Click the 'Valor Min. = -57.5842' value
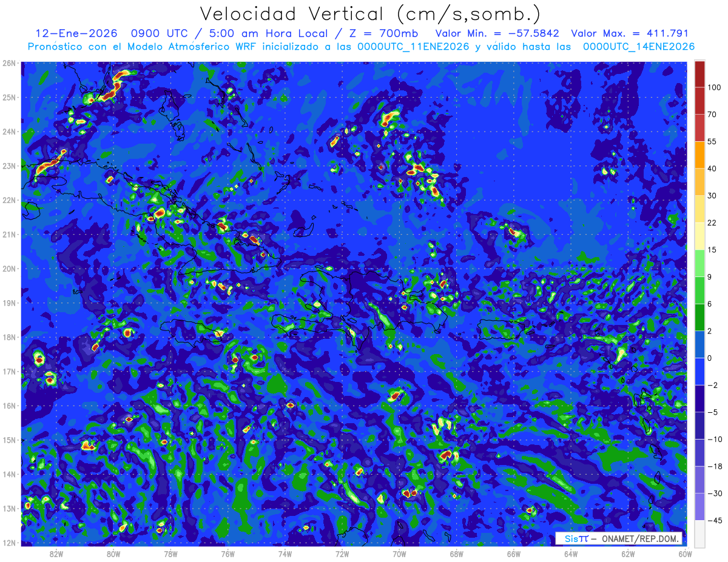Screen dimensions: 728x562 click(x=497, y=34)
